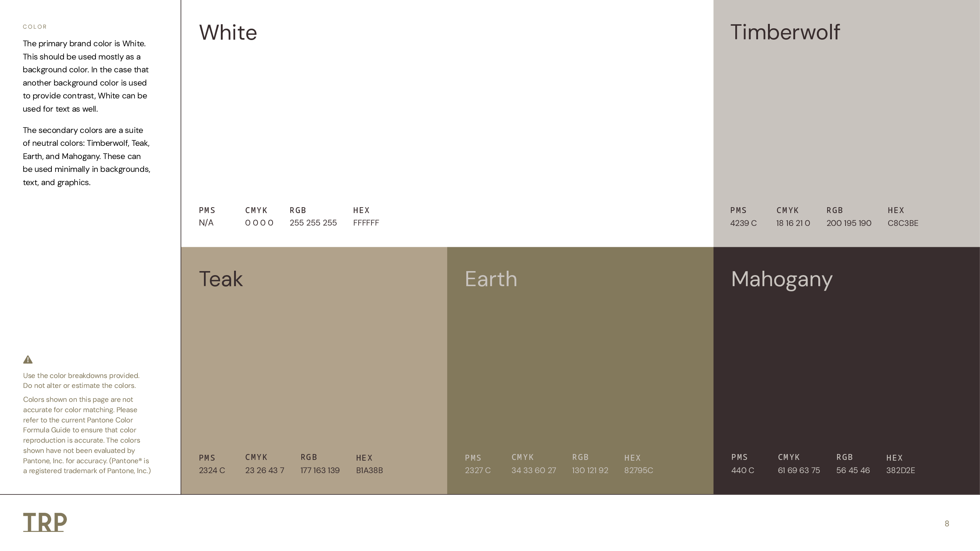Click the Timberwolf hex value C8C3BE
This screenshot has width=980, height=551.
[902, 223]
